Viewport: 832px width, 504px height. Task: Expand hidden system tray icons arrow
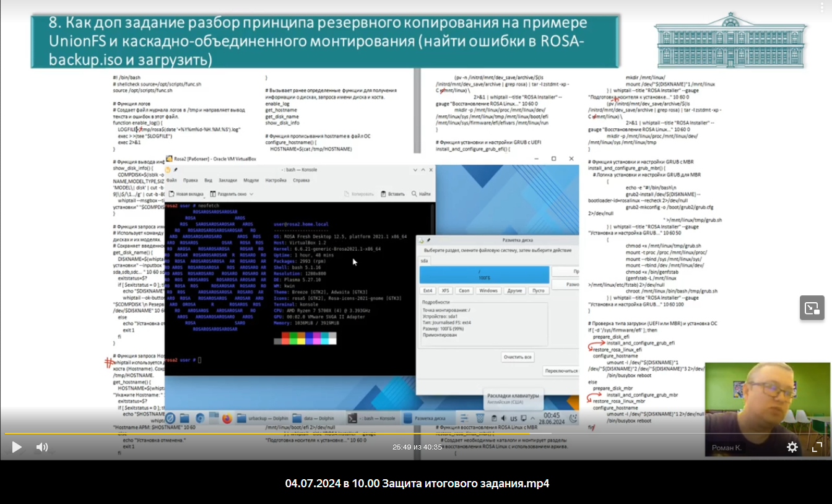(x=532, y=419)
